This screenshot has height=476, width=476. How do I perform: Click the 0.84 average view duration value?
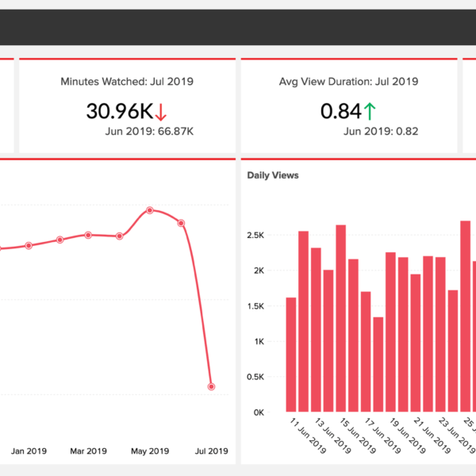(341, 112)
